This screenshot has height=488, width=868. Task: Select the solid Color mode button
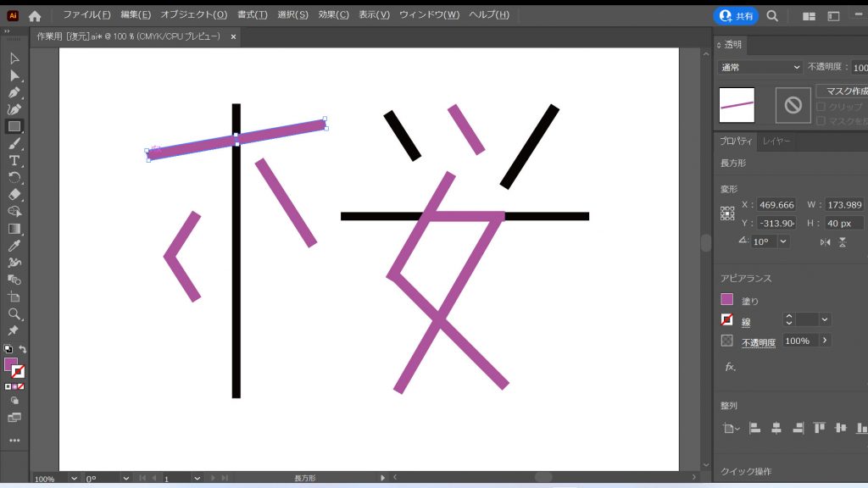pyautogui.click(x=8, y=386)
